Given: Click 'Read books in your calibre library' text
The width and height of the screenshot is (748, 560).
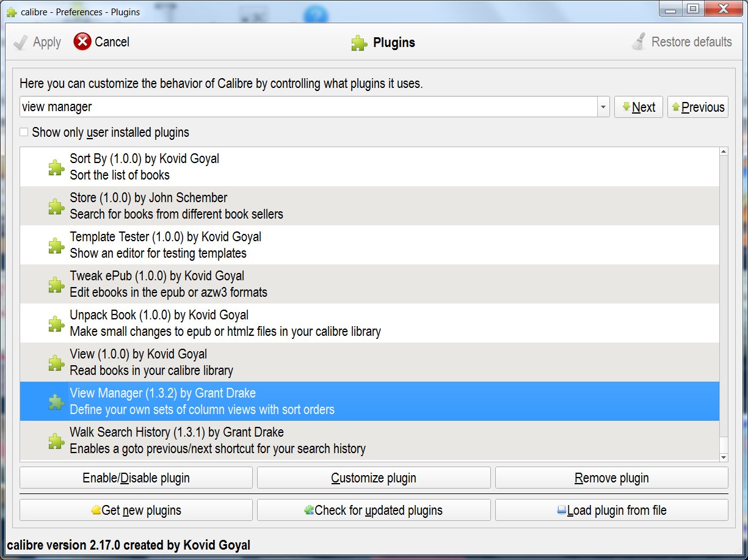Looking at the screenshot, I should click(151, 371).
